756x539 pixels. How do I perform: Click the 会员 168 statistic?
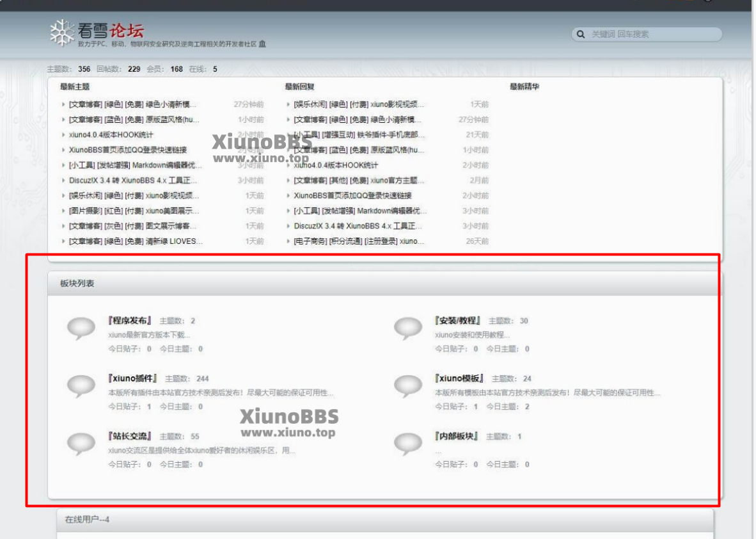(x=164, y=69)
